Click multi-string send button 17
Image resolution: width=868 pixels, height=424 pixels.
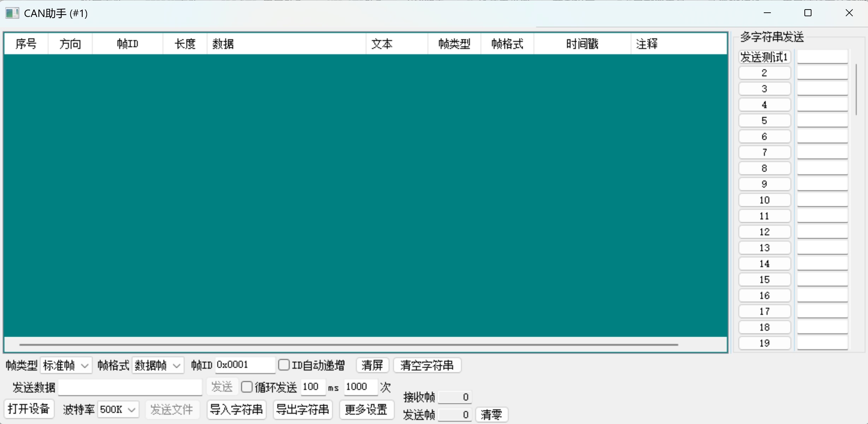tap(764, 312)
